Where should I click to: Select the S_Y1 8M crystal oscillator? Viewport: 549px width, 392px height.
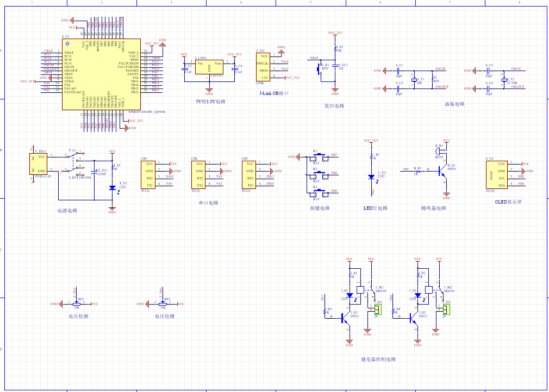click(414, 78)
